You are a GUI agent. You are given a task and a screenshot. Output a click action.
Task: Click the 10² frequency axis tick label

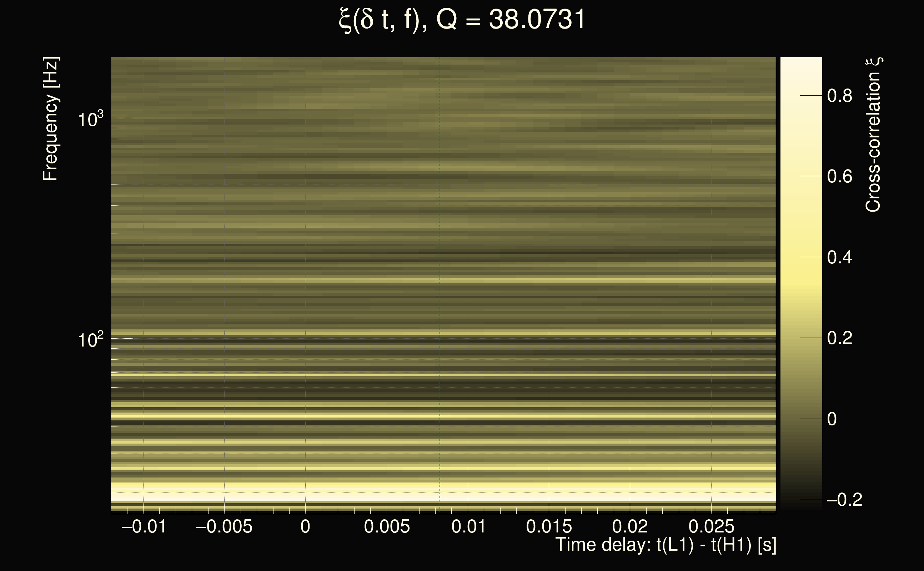click(x=90, y=340)
